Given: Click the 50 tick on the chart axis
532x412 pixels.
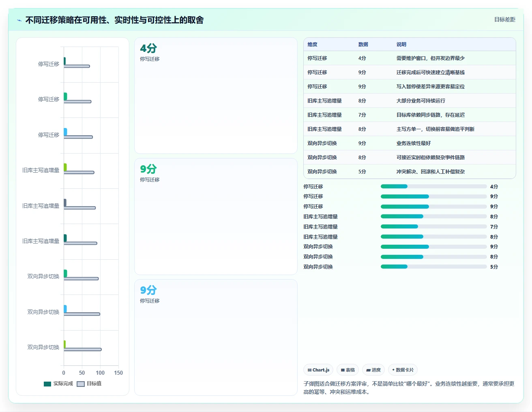Looking at the screenshot, I should (82, 373).
